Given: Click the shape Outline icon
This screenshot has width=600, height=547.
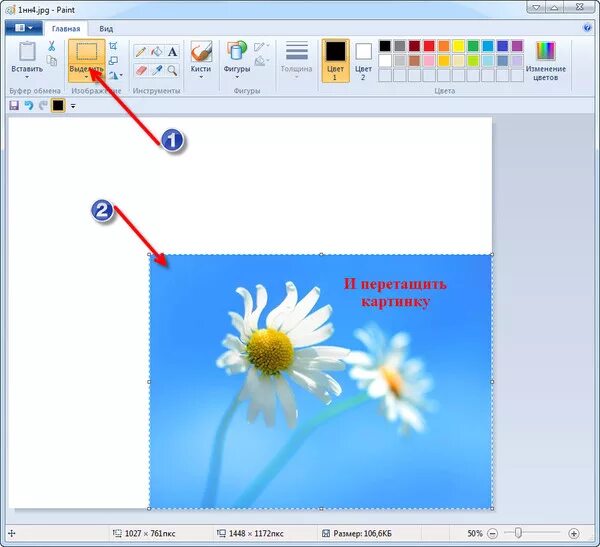Looking at the screenshot, I should [x=259, y=47].
